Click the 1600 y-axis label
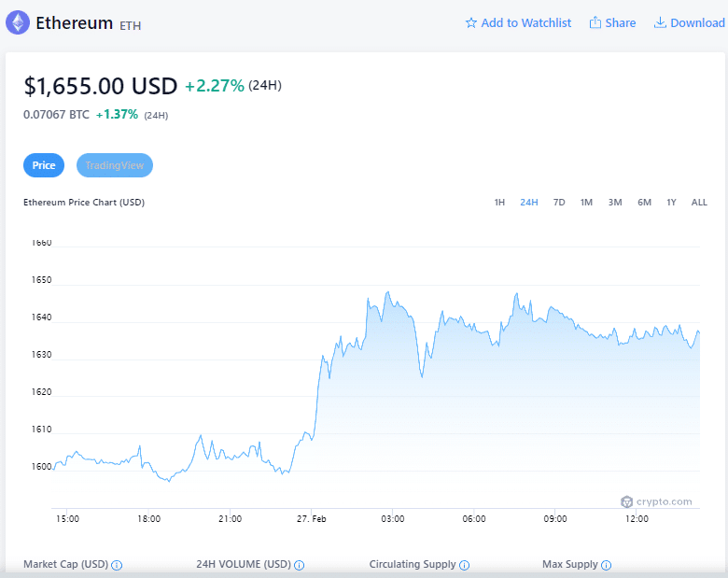 coord(41,467)
